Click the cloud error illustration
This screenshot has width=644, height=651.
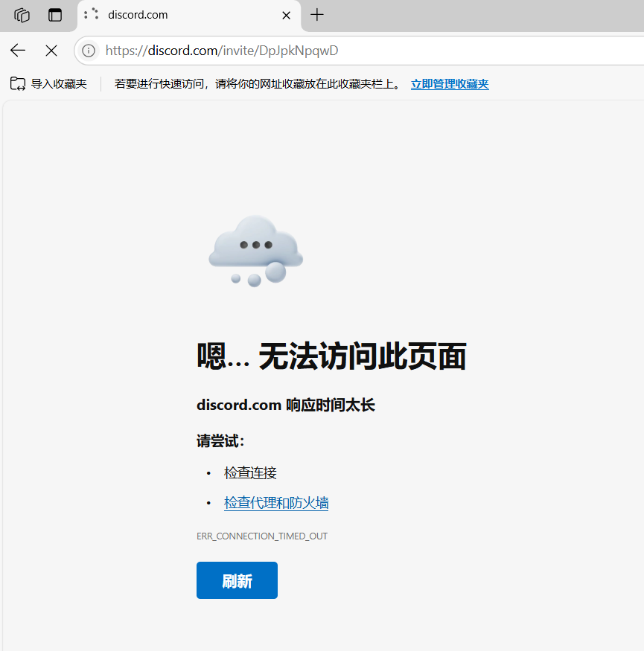[x=255, y=251]
